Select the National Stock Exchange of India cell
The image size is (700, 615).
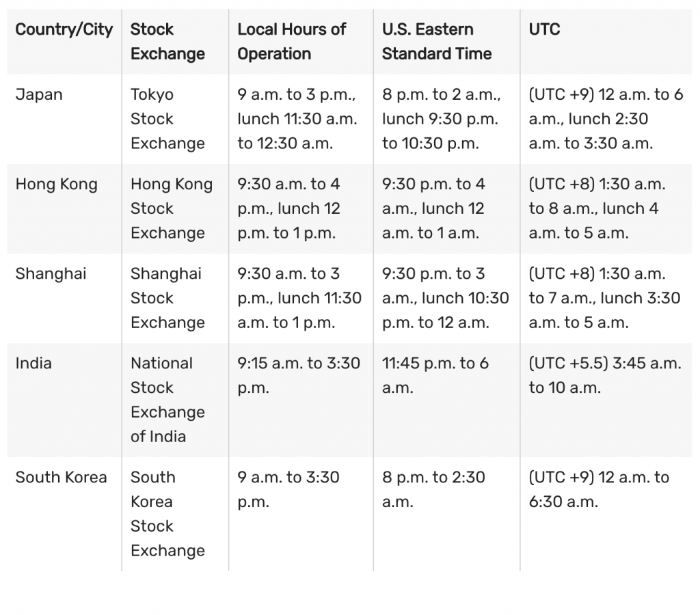(x=167, y=400)
